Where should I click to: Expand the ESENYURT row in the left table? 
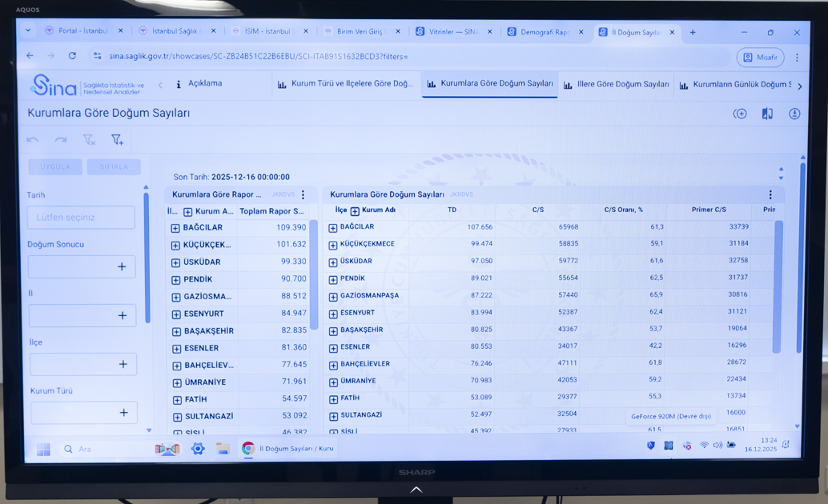click(x=175, y=314)
